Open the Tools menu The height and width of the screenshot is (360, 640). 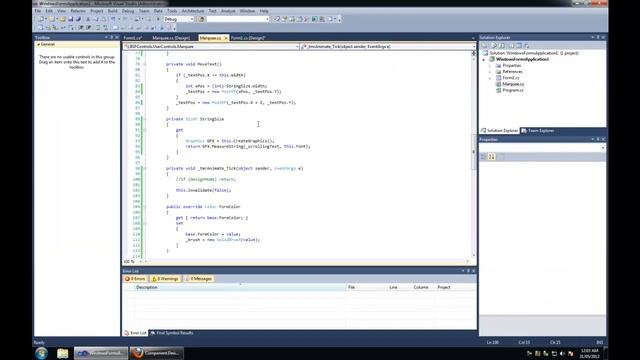point(172,11)
